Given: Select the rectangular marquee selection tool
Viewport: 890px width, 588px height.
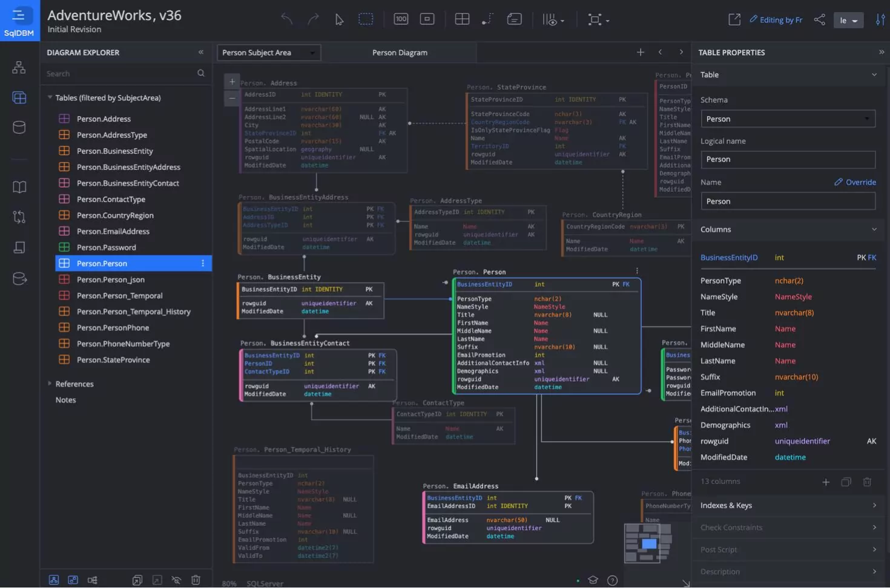Looking at the screenshot, I should [366, 19].
